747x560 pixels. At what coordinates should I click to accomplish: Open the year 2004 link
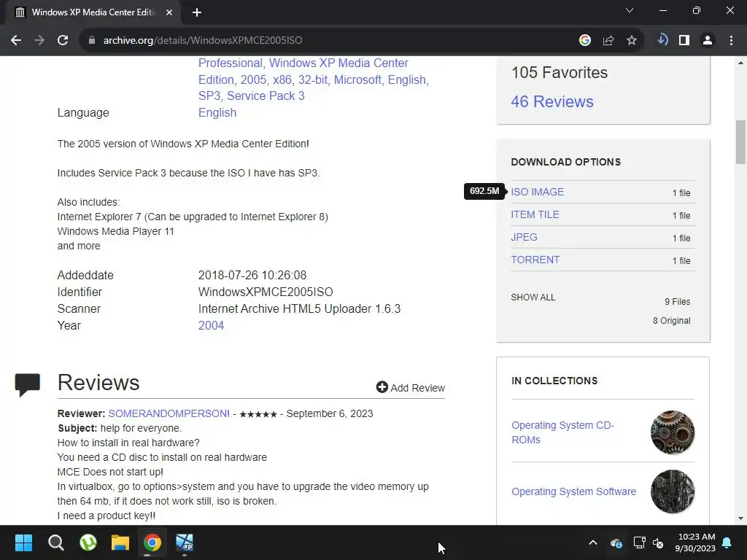click(211, 326)
